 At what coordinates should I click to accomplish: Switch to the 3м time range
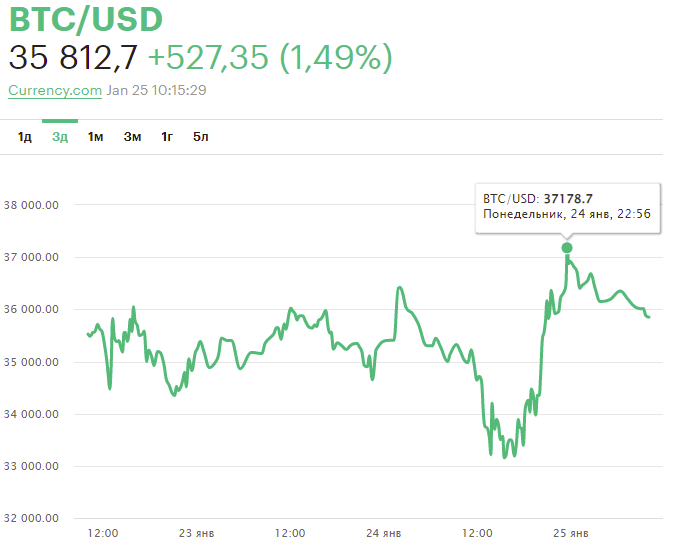(x=132, y=137)
